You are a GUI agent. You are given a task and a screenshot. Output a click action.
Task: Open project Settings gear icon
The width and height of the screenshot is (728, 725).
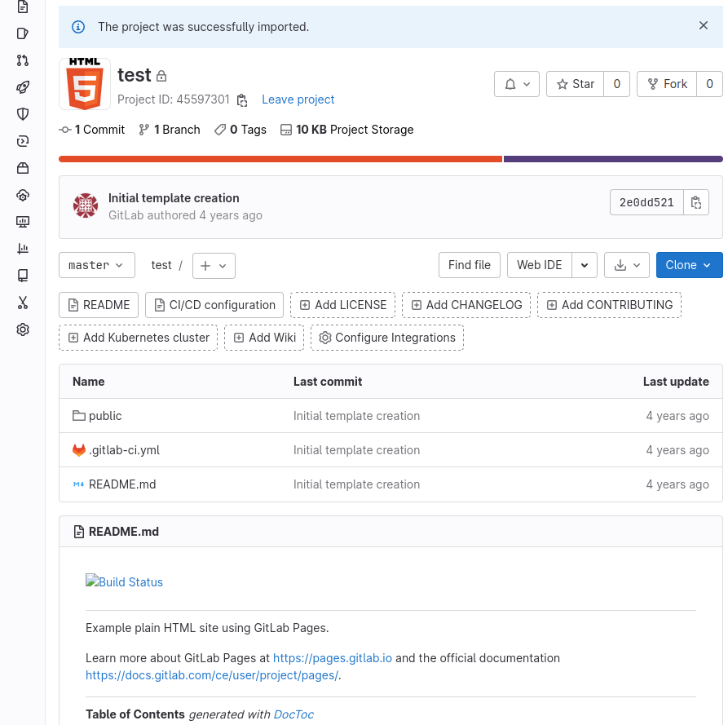pos(22,329)
